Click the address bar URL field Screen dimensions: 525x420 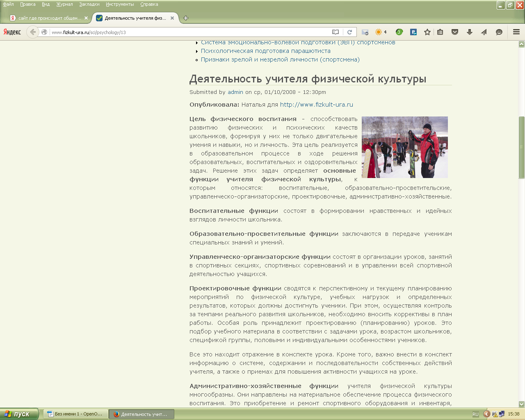click(x=189, y=32)
